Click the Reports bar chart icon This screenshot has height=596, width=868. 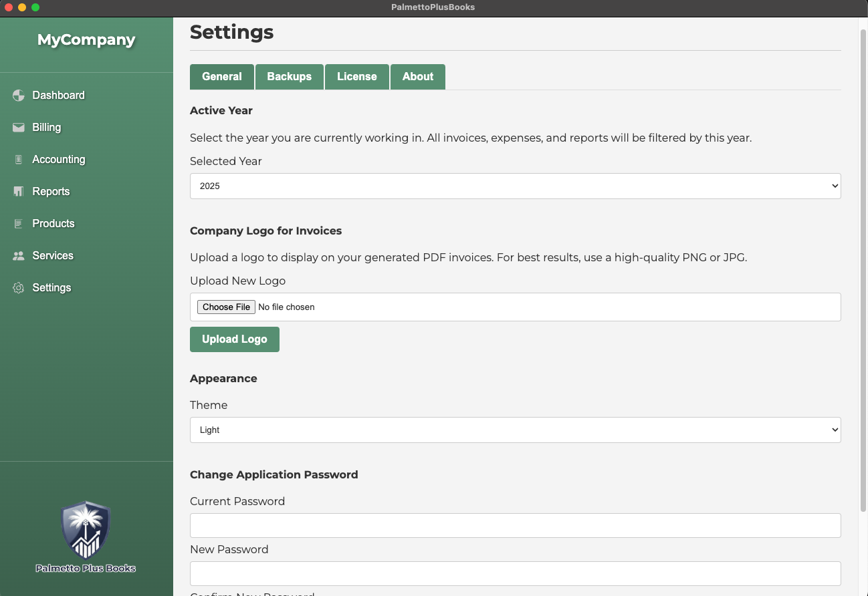coord(19,192)
